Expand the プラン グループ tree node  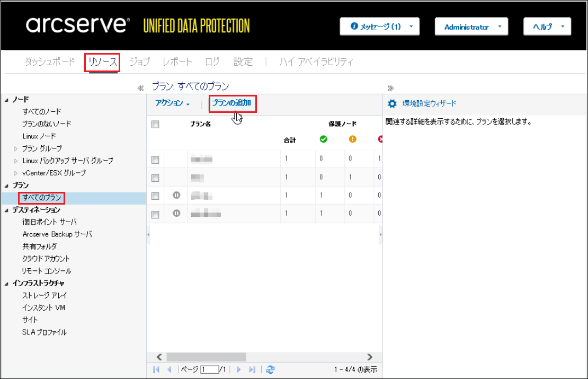[x=16, y=149]
